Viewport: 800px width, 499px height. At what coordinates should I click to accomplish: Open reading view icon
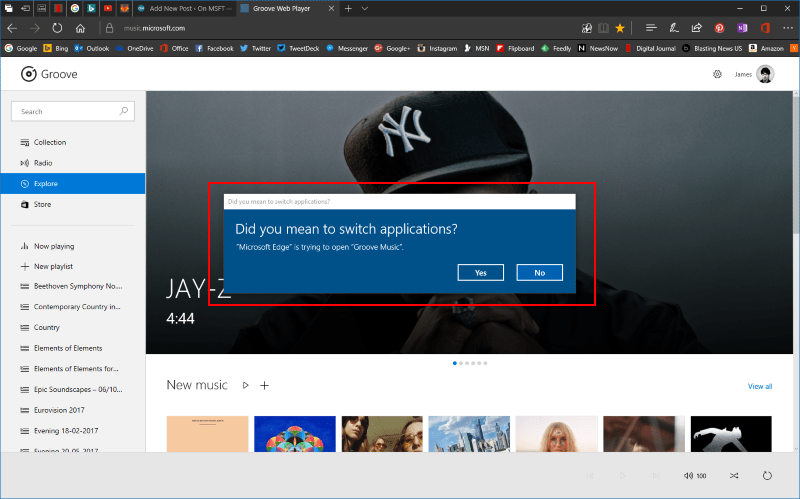tap(603, 29)
